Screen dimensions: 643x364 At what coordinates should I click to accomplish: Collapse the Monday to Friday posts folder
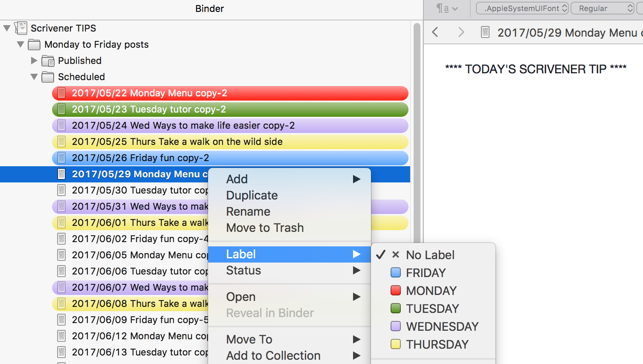pos(20,44)
